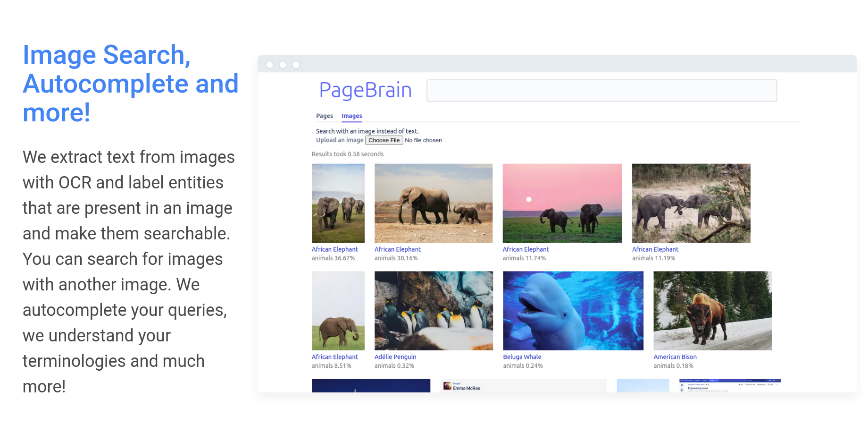
Task: Click African Elephant link above 30.16%
Action: 398,249
